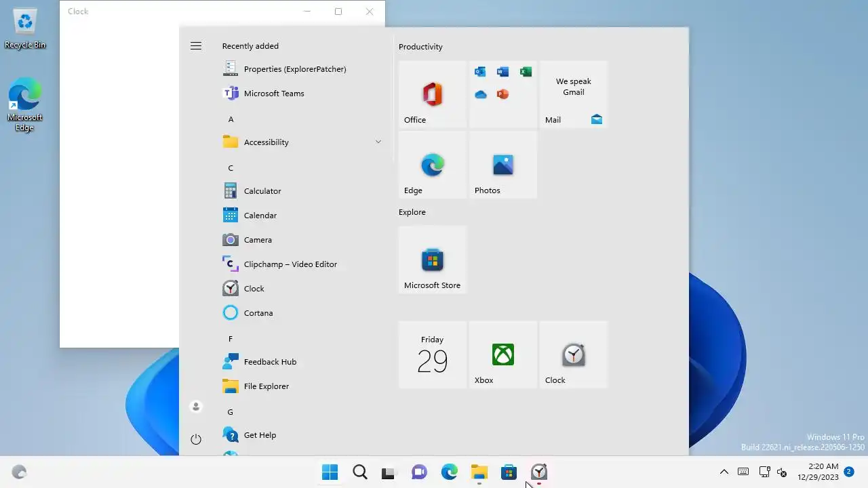Open the Photos tile
Viewport: 868px width, 488px height.
[503, 165]
